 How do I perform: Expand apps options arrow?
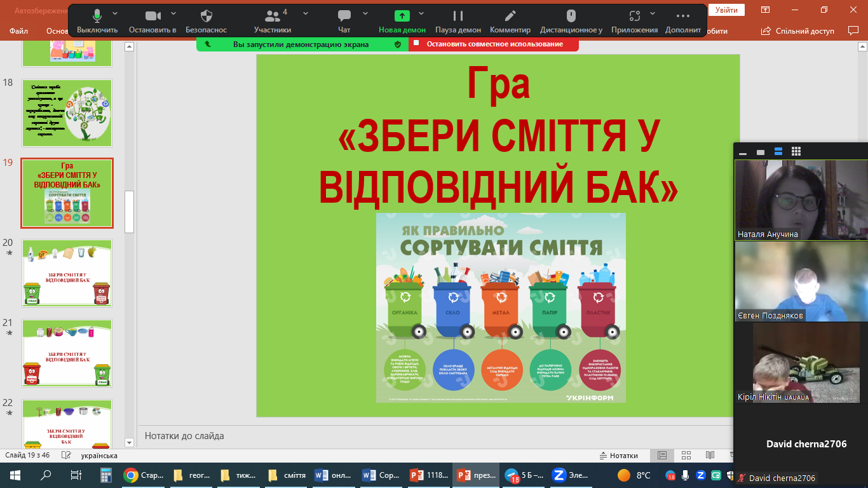pyautogui.click(x=654, y=13)
